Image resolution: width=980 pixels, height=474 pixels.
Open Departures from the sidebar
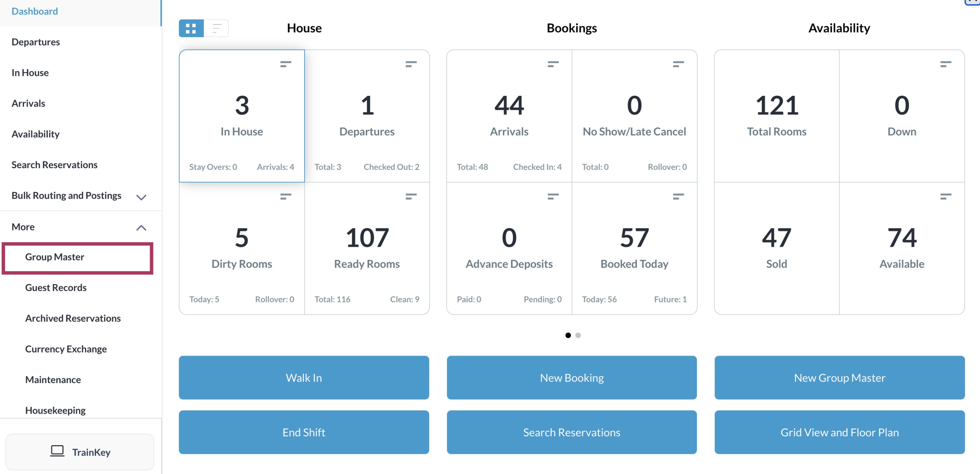(36, 42)
